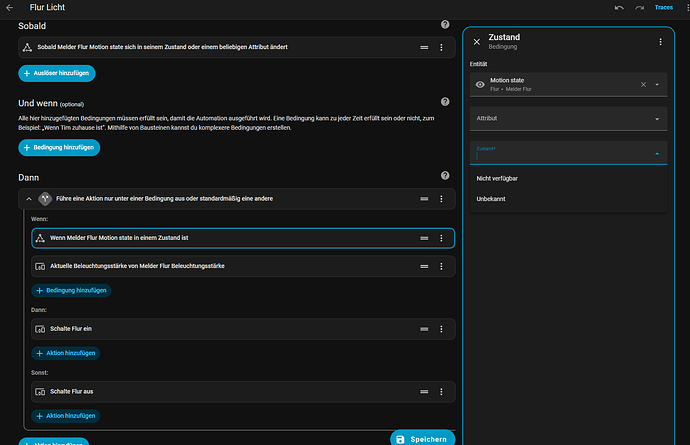Open the options menu of the Aktuelle Beleuchtungsstärke row
The width and height of the screenshot is (690, 445).
pos(441,266)
